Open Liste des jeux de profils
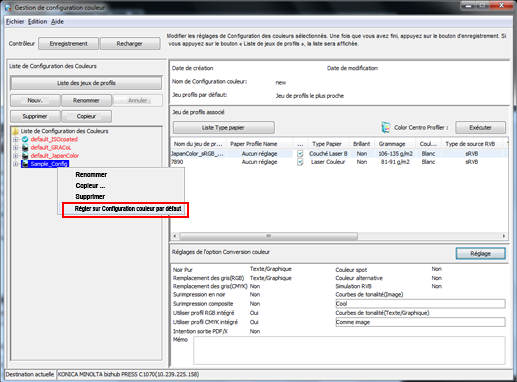This screenshot has width=517, height=382. (x=86, y=83)
